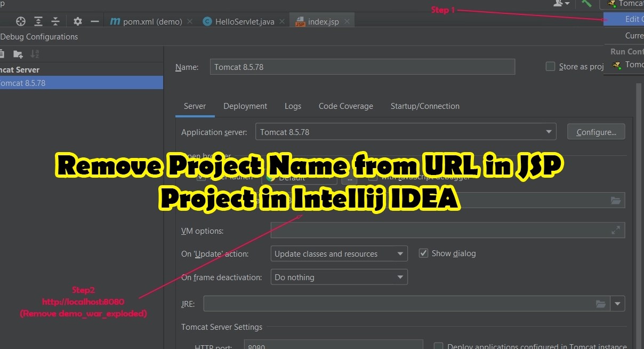Click the Maven icon on the pom.xml tab
Screen dimensions: 644x349
(115, 21)
